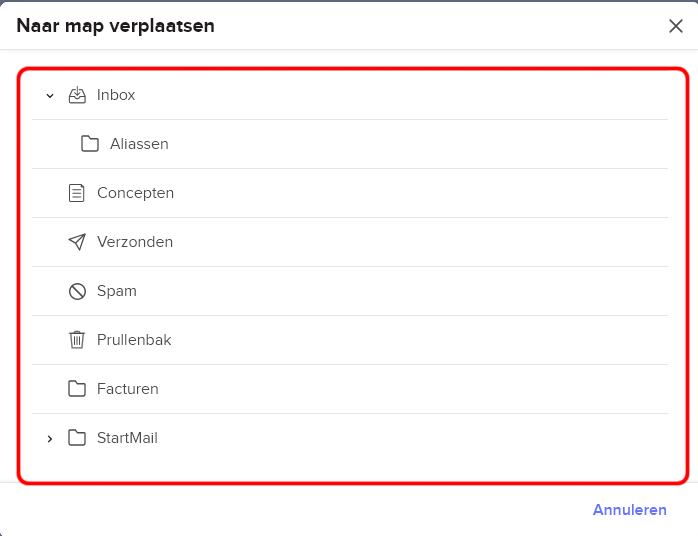Select the Aliassen subfolder name
The height and width of the screenshot is (536, 698).
click(139, 144)
